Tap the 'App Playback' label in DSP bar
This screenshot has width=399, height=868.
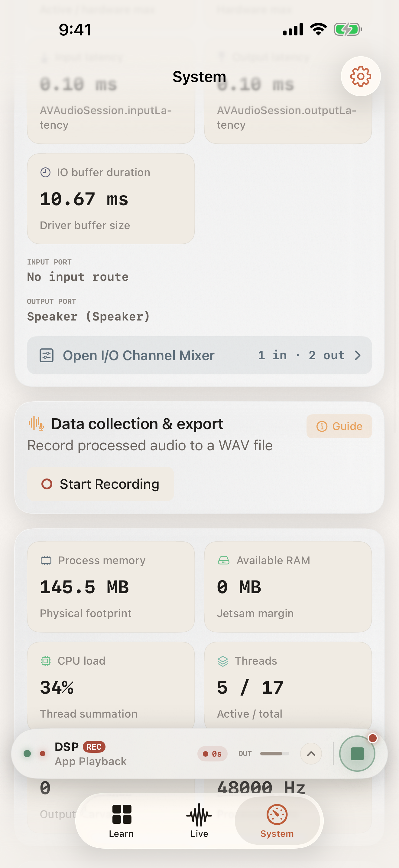91,761
